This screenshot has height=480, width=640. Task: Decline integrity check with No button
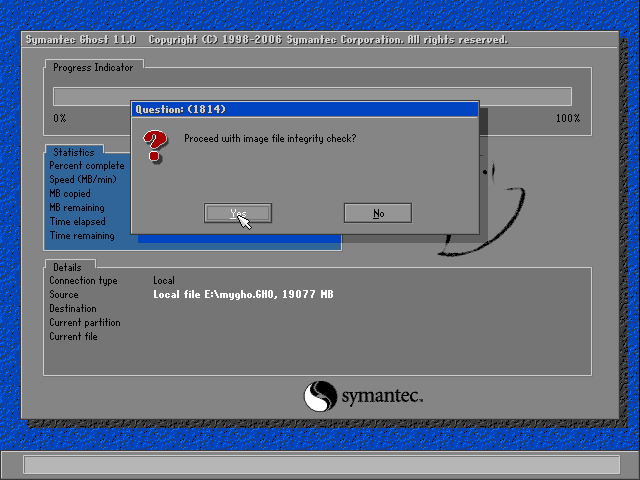pos(378,213)
